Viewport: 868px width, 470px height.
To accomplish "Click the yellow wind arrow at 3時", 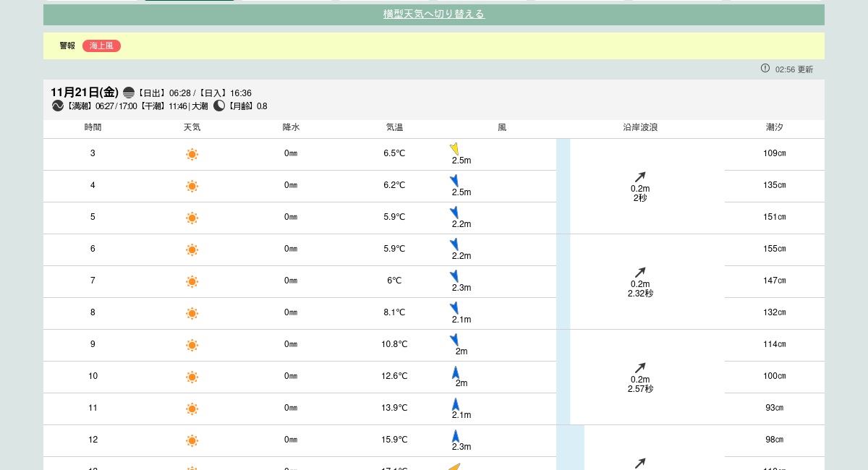I will (454, 149).
